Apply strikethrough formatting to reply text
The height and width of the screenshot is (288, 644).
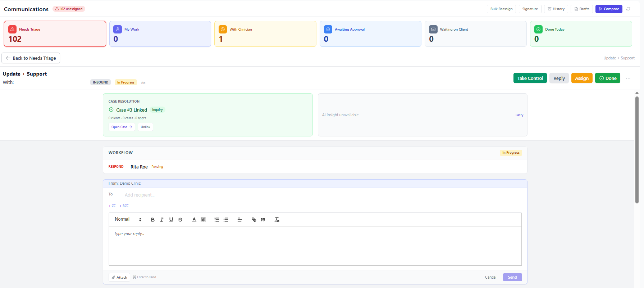tap(180, 220)
